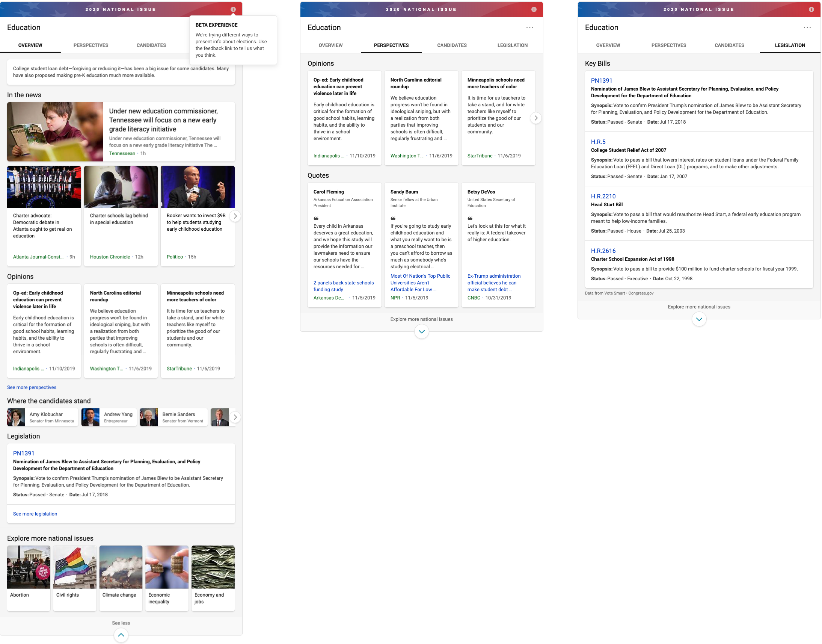The height and width of the screenshot is (644, 822).
Task: Expand the middle card with its down chevron
Action: point(421,331)
